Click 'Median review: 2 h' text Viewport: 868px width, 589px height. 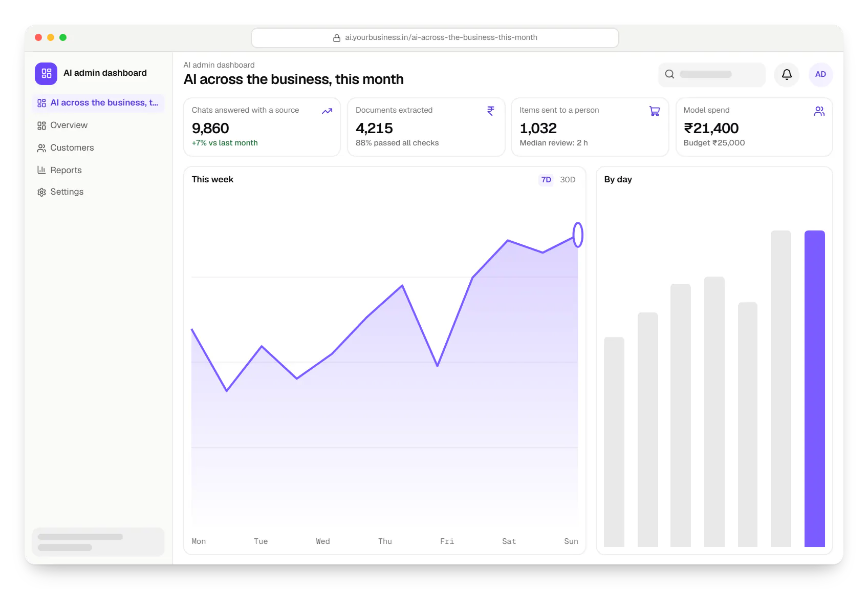coord(554,143)
